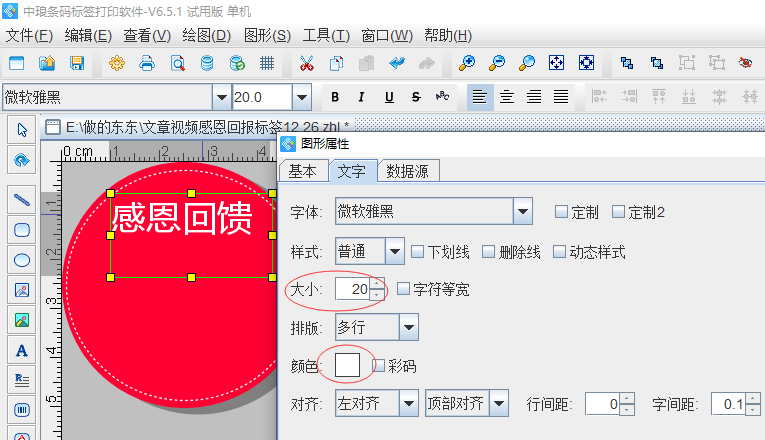
Task: Select the 文字 tab
Action: click(352, 171)
